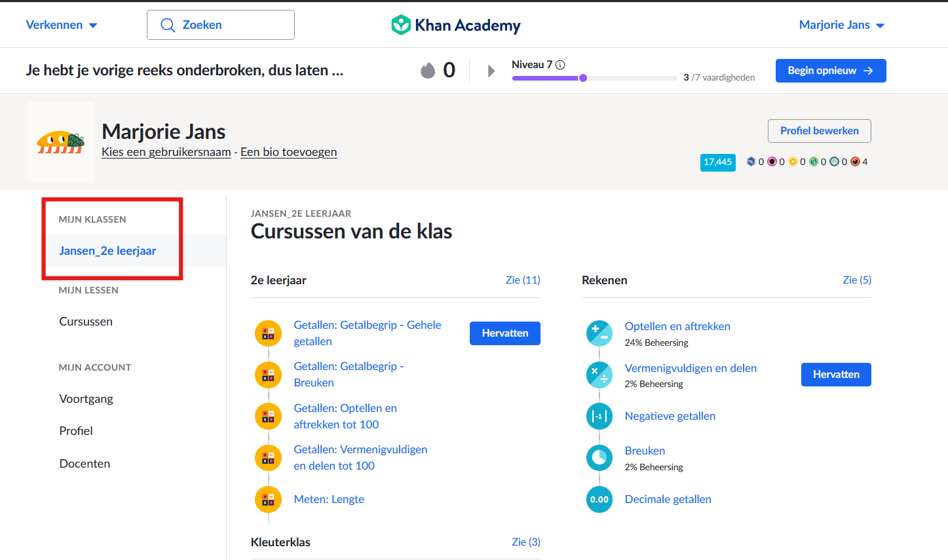
Task: Click the yellow sun badge icon
Action: (x=793, y=162)
